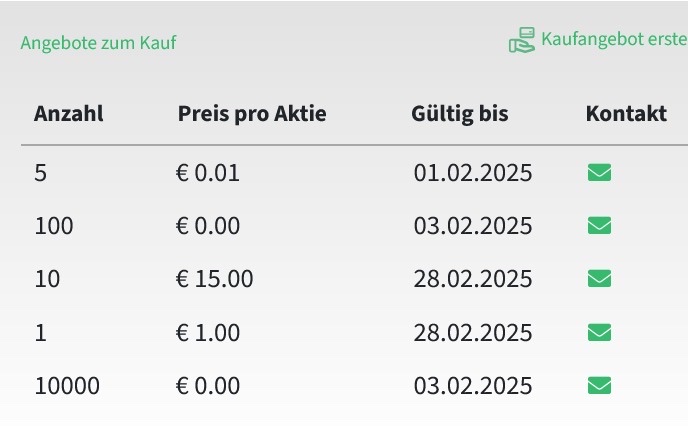Click the mail icon for the 5-share offer
This screenshot has height=426, width=688.
coord(599,172)
